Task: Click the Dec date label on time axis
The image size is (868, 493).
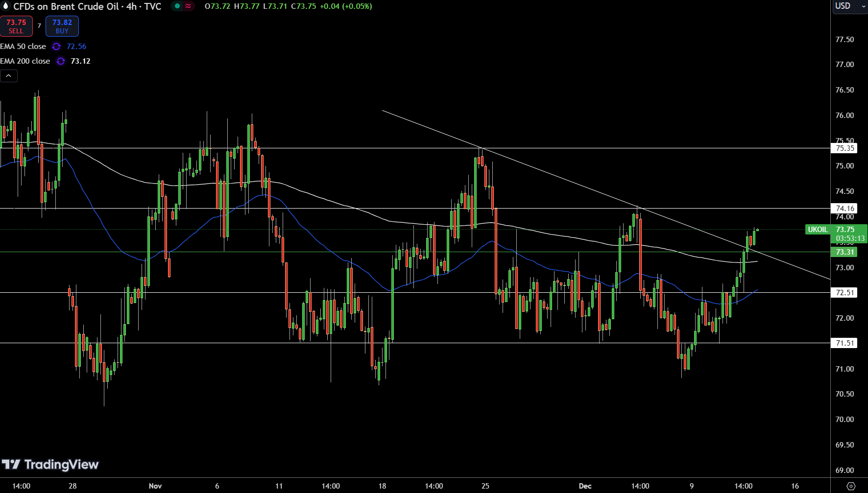Action: point(585,486)
